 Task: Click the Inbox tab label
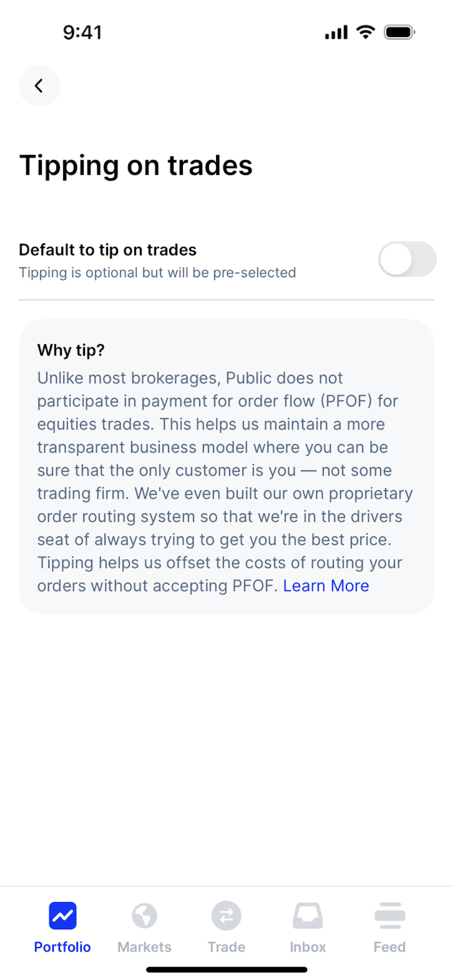308,947
